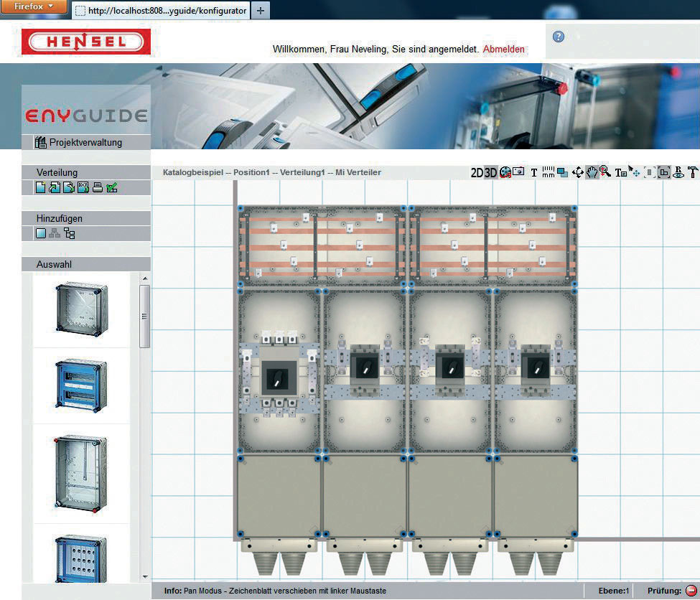Select the zoom magnifier tool
Image resolution: width=700 pixels, height=600 pixels.
[605, 172]
